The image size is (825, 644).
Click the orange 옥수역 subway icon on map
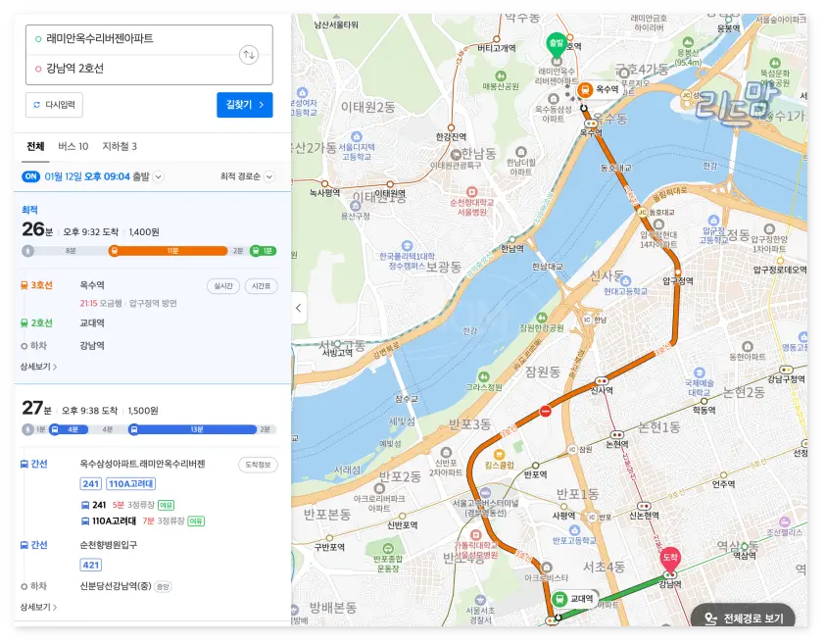(x=584, y=90)
